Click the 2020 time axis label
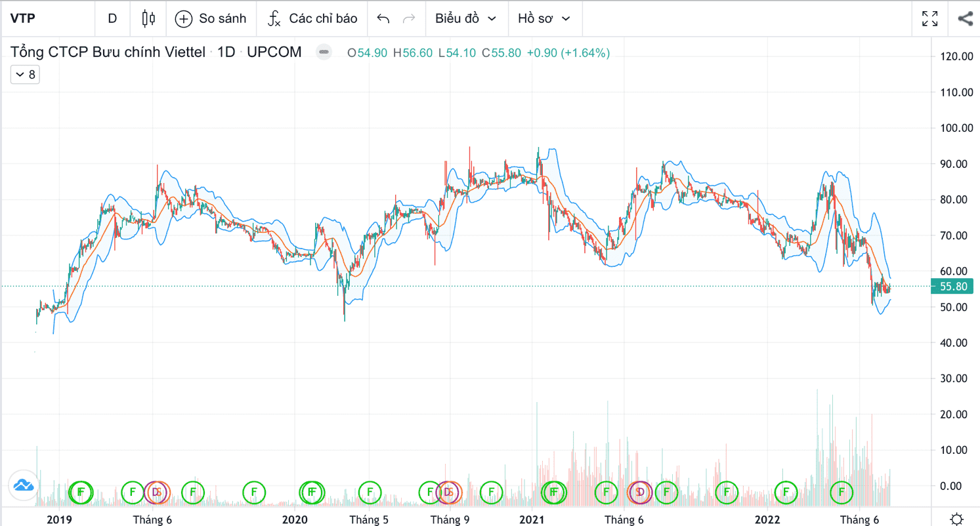 (x=295, y=519)
